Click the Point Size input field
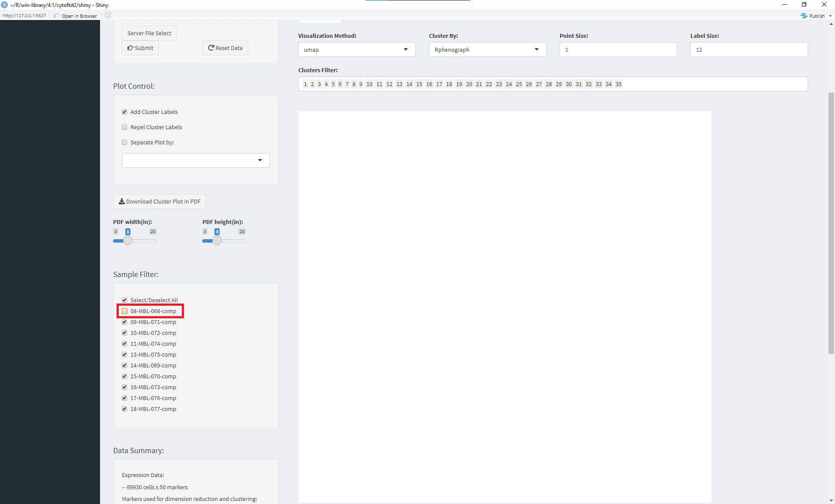The image size is (835, 504). point(618,50)
